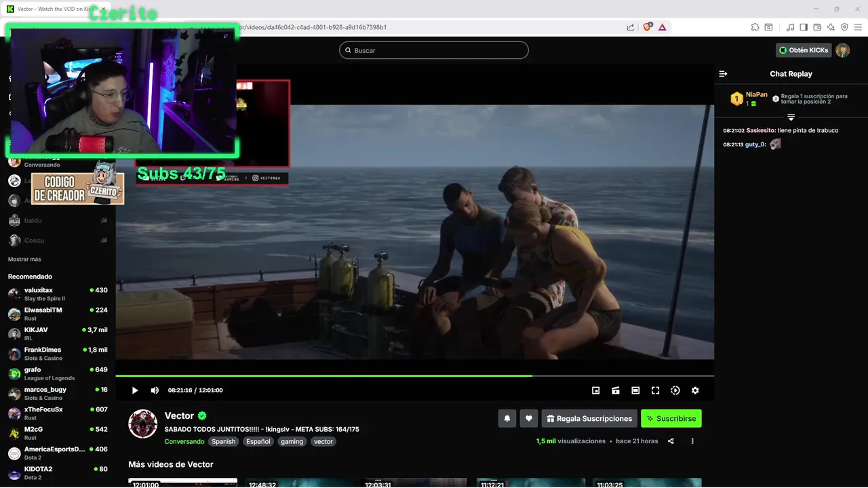The height and width of the screenshot is (488, 868).
Task: Select the gaming tag
Action: click(292, 441)
